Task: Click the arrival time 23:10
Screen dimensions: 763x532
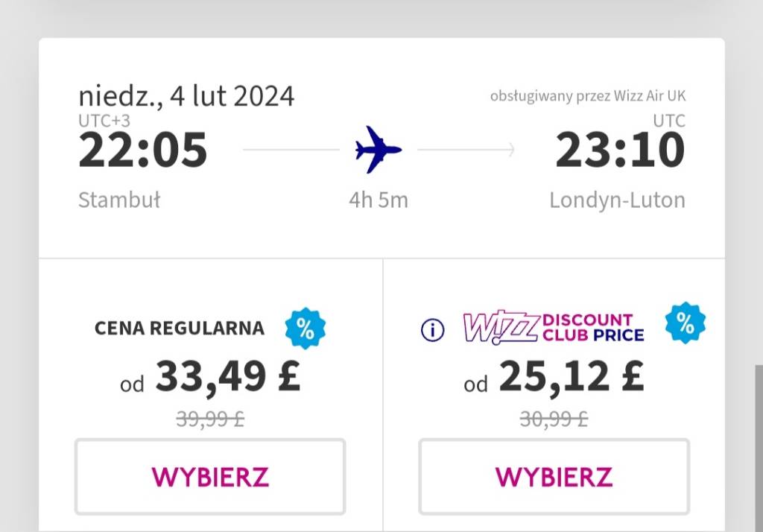Action: point(621,150)
